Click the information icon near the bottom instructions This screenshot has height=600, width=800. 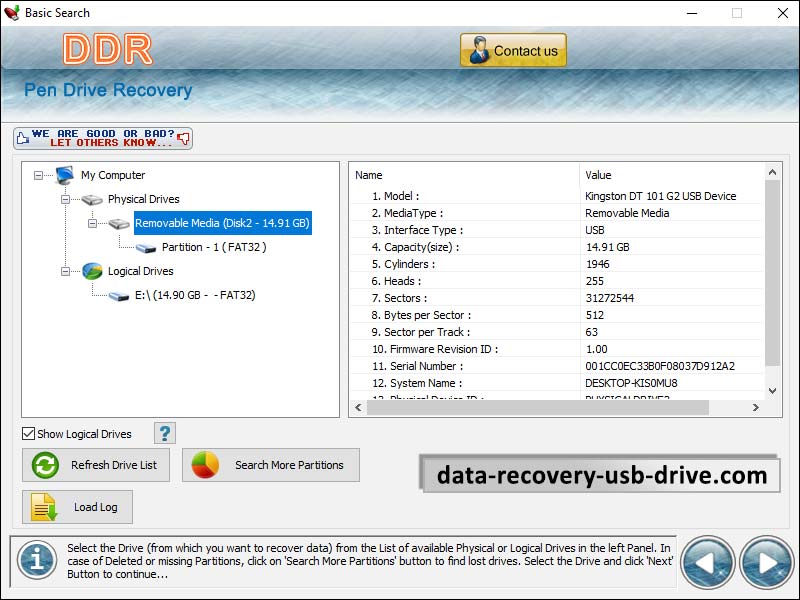click(36, 562)
